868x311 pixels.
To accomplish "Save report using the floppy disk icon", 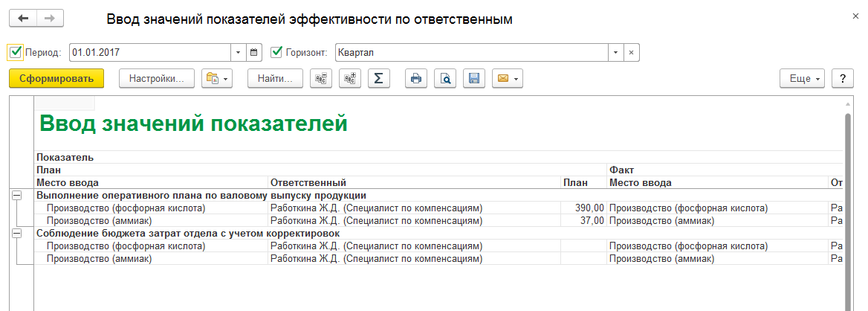I will [474, 78].
